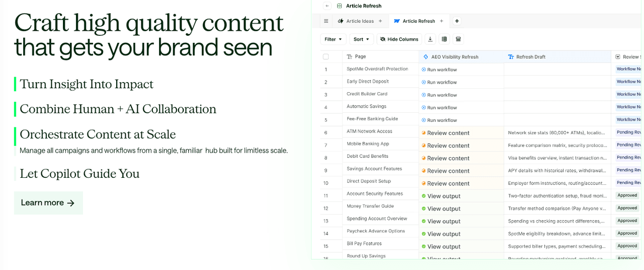
Task: Switch to the Article Ideas tab
Action: click(360, 21)
